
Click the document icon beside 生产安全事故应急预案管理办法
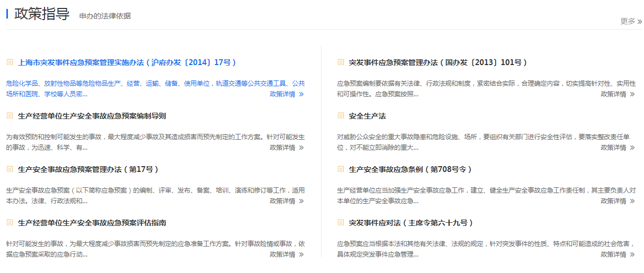10,169
